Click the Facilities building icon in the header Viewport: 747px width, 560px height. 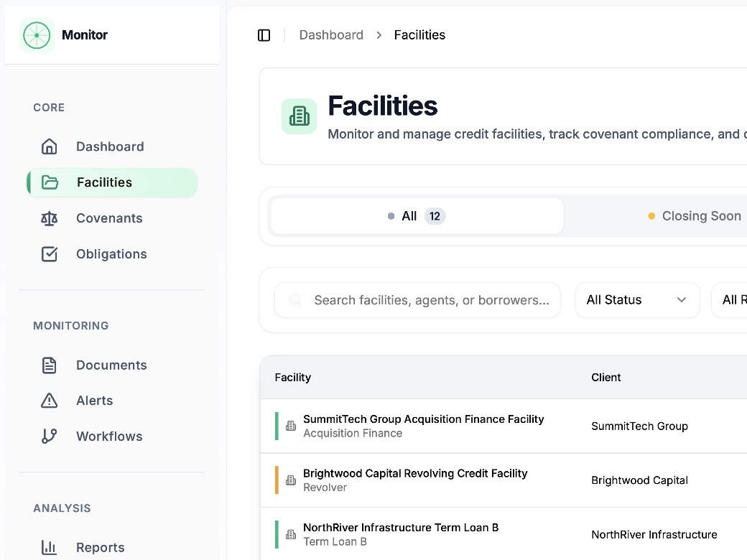(x=299, y=116)
